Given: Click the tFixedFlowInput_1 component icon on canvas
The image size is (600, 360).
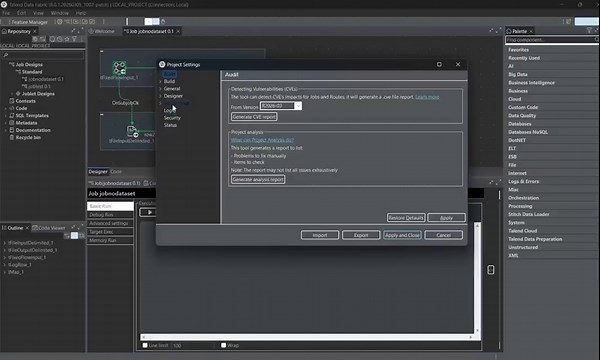Looking at the screenshot, I should (x=119, y=68).
